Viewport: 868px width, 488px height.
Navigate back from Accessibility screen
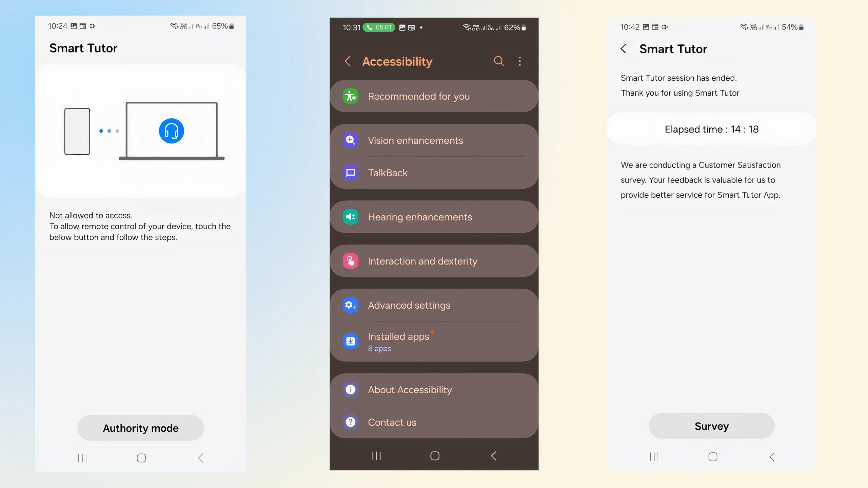point(348,61)
